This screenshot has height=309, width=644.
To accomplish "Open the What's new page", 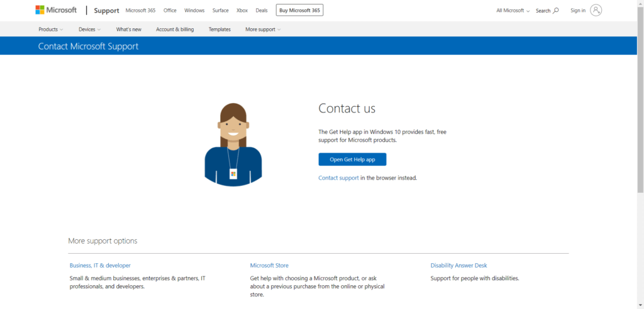I will point(129,30).
